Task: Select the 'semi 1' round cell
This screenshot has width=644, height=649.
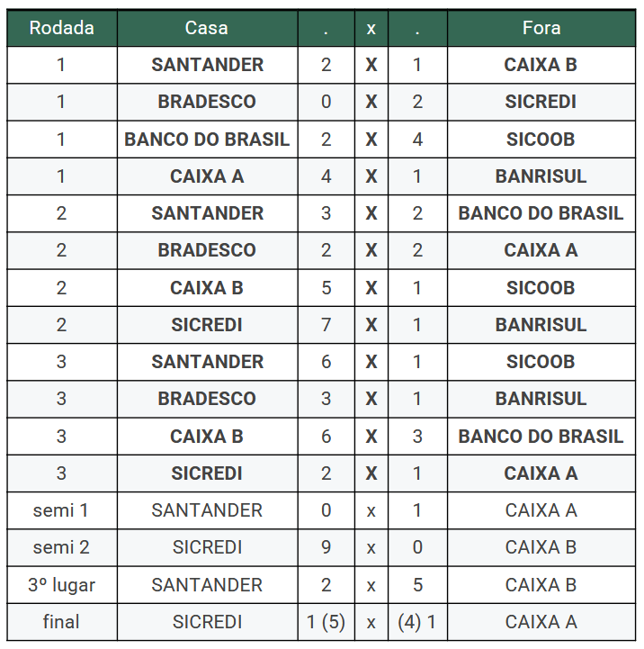Action: (x=61, y=510)
